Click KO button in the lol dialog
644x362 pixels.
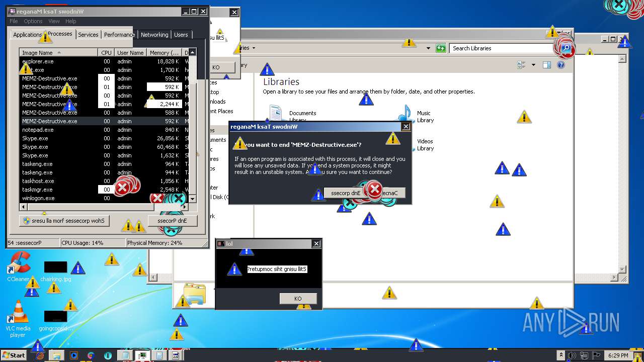pyautogui.click(x=298, y=299)
